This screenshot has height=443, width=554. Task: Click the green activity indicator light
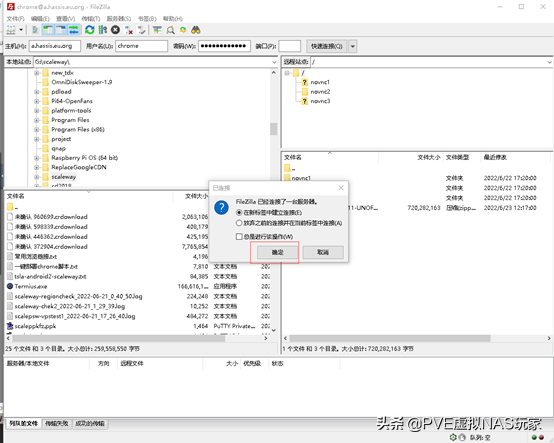[x=534, y=437]
